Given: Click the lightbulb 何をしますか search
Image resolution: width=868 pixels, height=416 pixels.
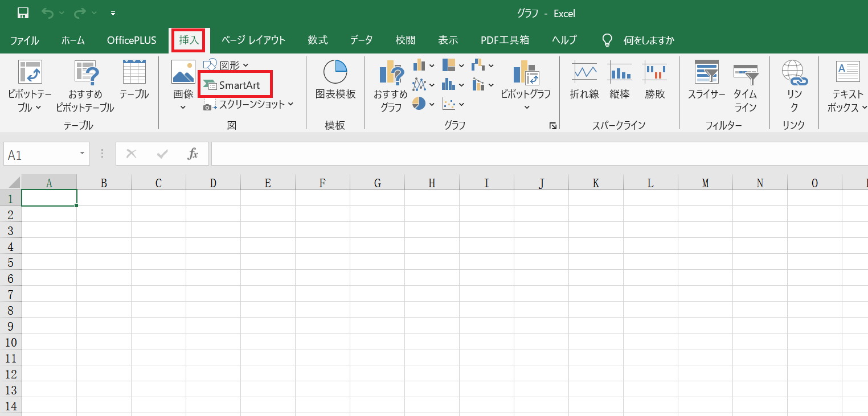Looking at the screenshot, I should 638,40.
